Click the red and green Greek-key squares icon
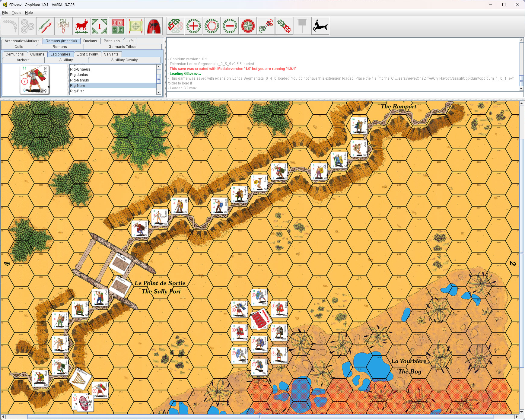This screenshot has height=420, width=525. (118, 26)
